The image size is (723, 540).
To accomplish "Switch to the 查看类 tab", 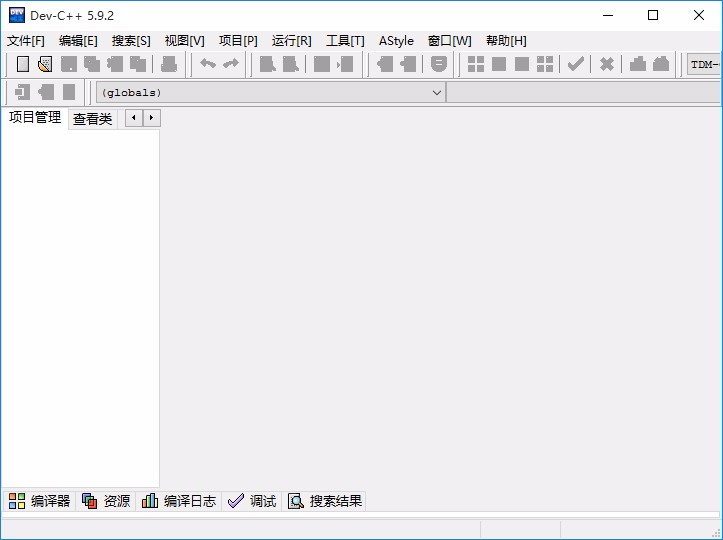I will 92,119.
